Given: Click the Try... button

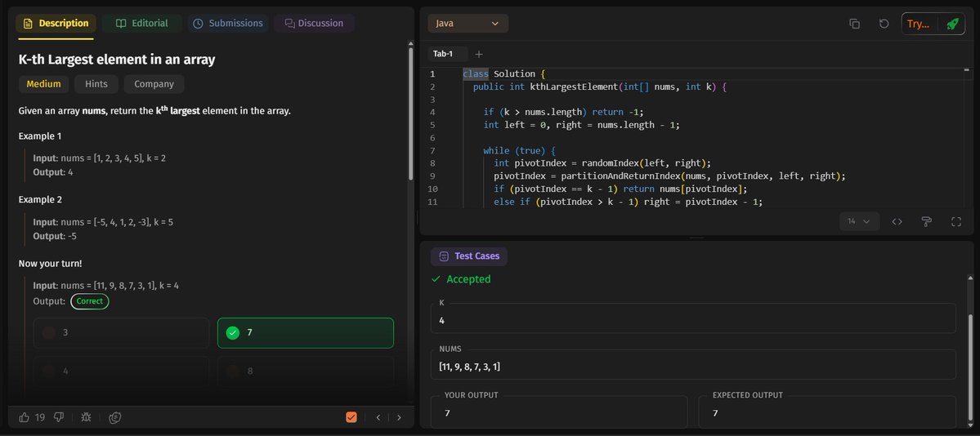Looking at the screenshot, I should click(919, 24).
